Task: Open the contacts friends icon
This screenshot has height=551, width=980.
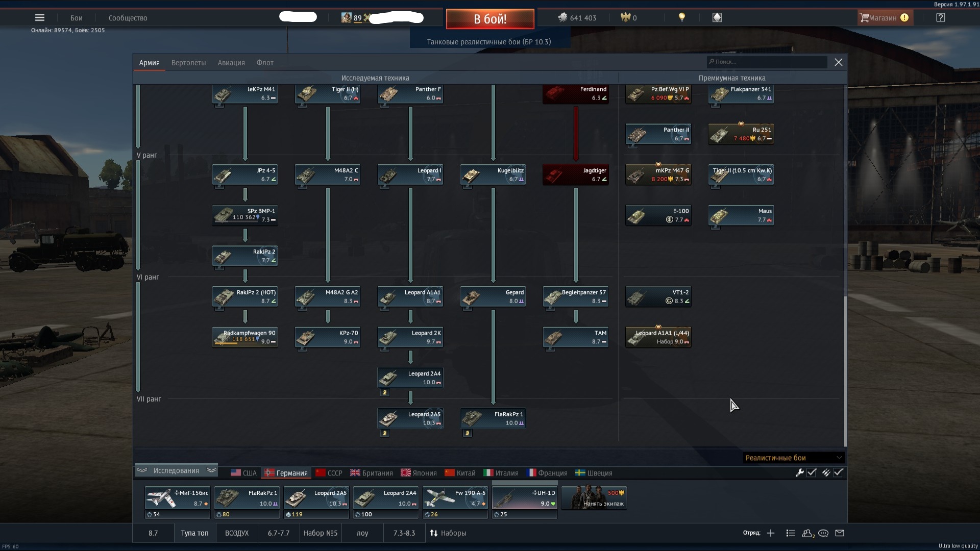Action: [x=807, y=533]
